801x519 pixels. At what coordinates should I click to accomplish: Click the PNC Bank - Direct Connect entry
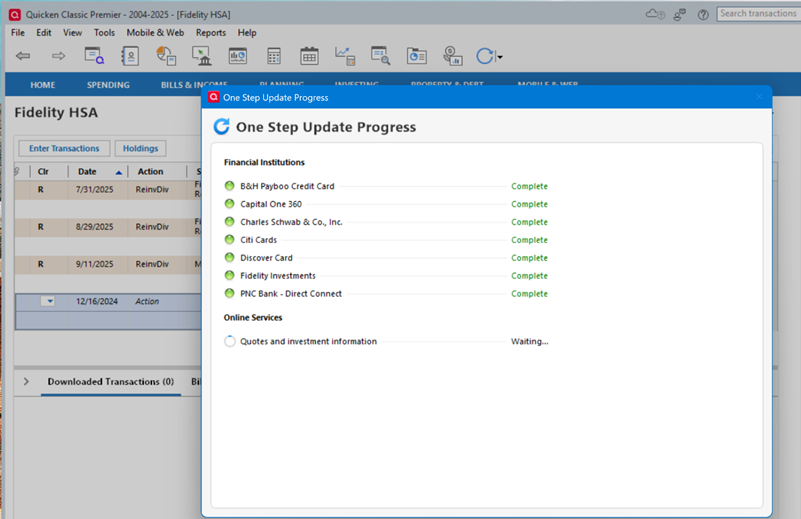pos(291,294)
